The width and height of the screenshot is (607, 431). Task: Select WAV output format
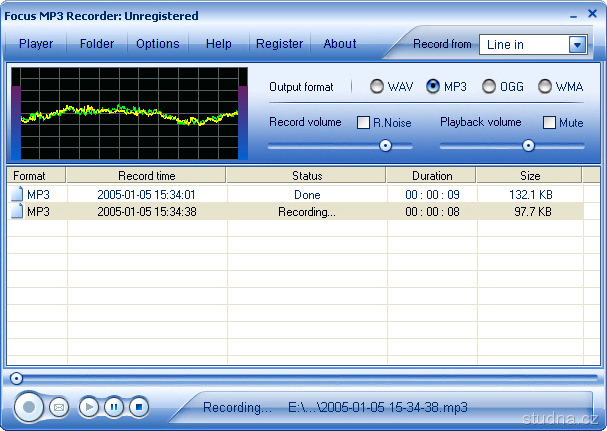[x=376, y=86]
